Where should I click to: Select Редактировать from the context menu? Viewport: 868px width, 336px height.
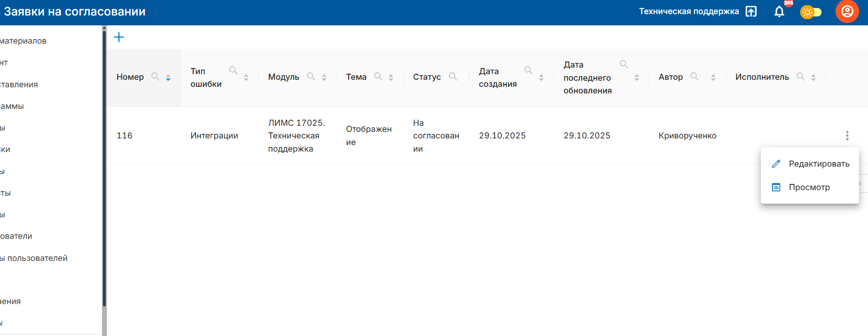pyautogui.click(x=819, y=164)
